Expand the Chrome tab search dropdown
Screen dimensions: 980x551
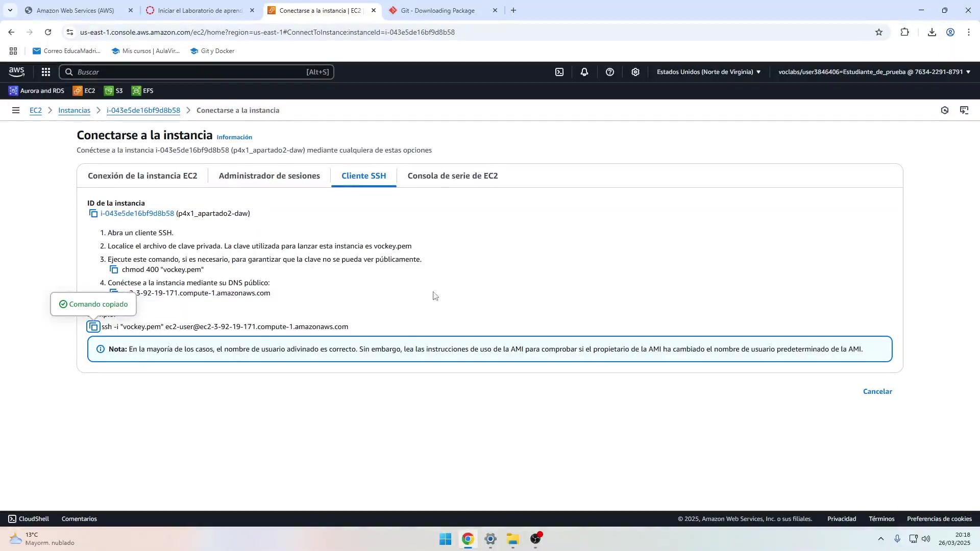pyautogui.click(x=10, y=10)
